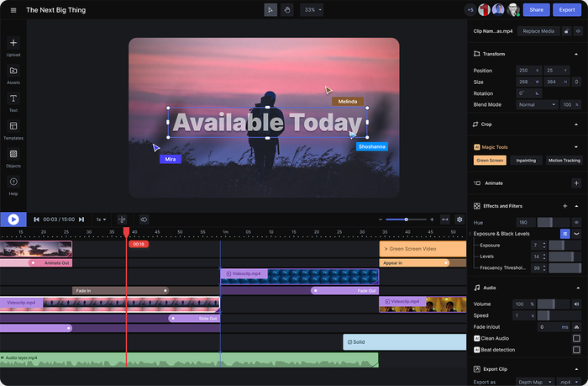
Task: Select the hand pan tool
Action: click(286, 10)
